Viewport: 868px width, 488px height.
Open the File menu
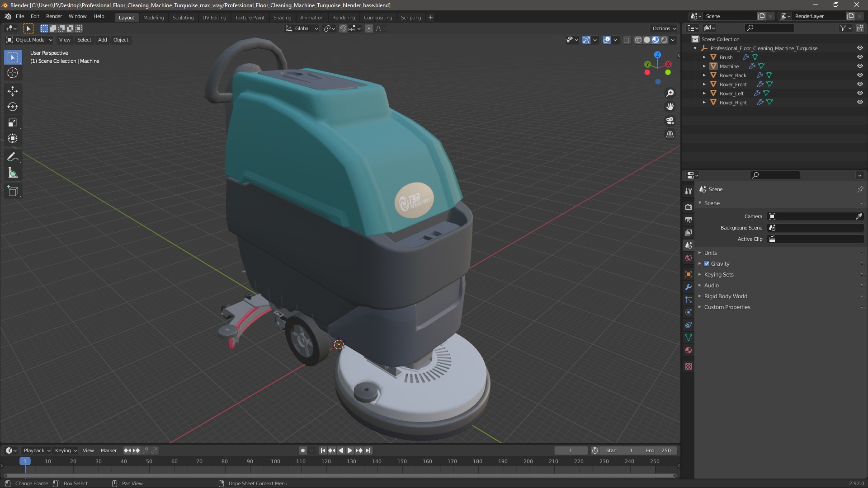(20, 16)
